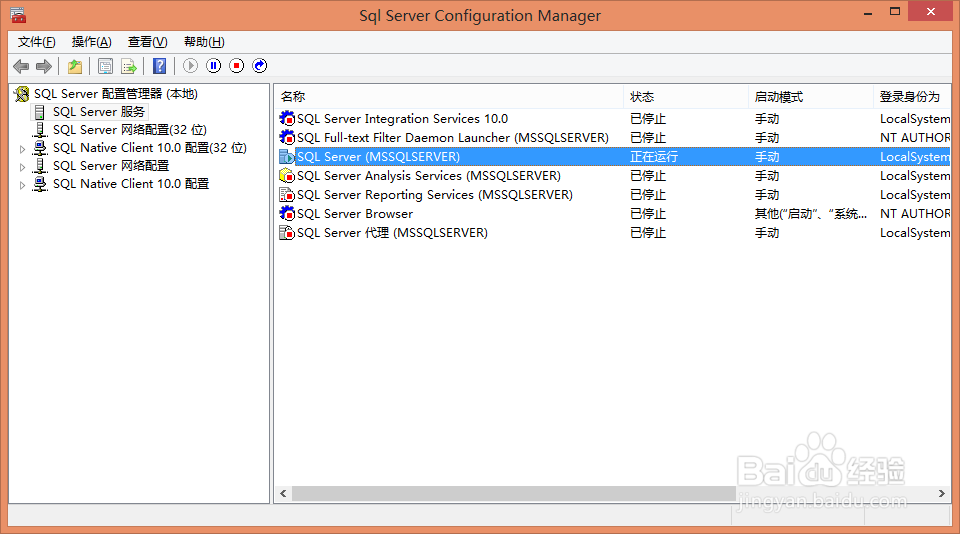Maximize the Sql Server Configuration Manager window
The width and height of the screenshot is (960, 534).
(x=894, y=12)
